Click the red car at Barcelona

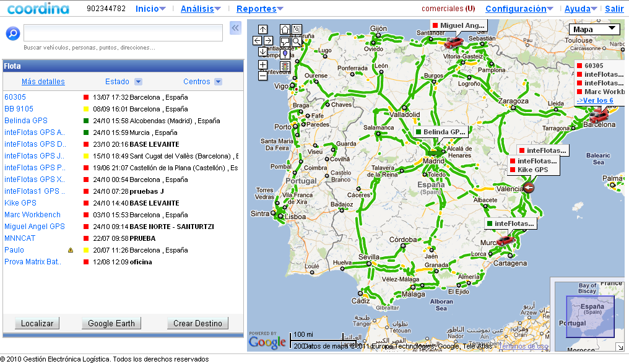(599, 116)
